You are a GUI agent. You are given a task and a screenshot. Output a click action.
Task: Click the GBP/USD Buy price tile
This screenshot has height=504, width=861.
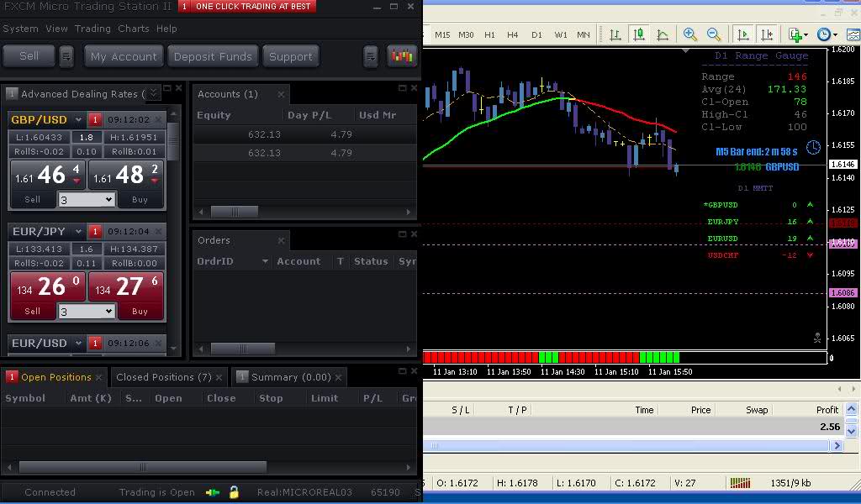(x=126, y=175)
